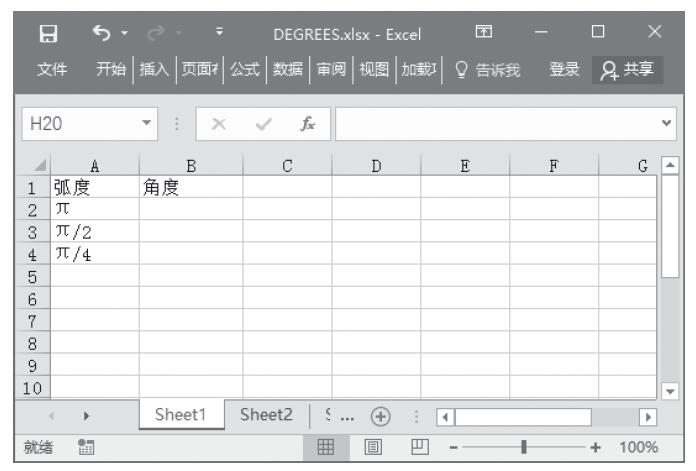Select cell A2 containing π
Image resolution: width=696 pixels, height=471 pixels.
[95, 207]
